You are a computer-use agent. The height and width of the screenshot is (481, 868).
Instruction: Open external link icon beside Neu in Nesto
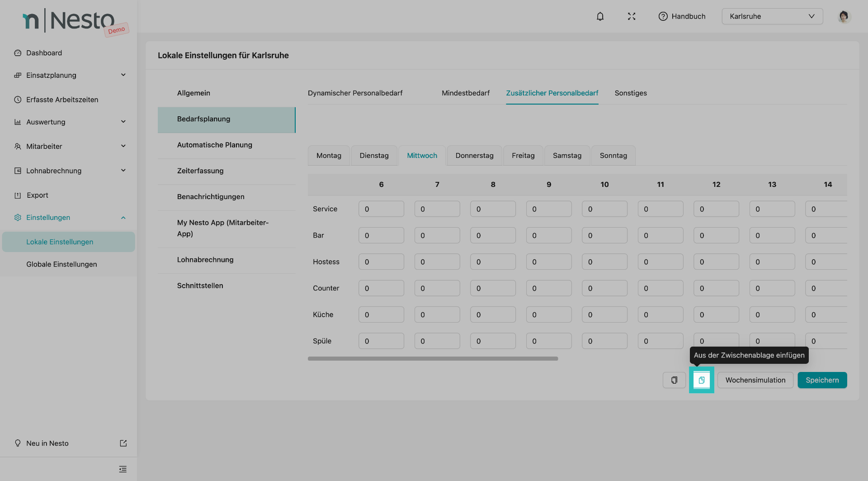pos(123,443)
